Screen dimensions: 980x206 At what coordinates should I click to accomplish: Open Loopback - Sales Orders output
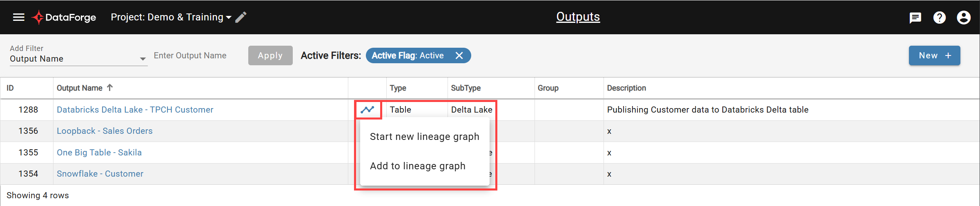coord(105,131)
